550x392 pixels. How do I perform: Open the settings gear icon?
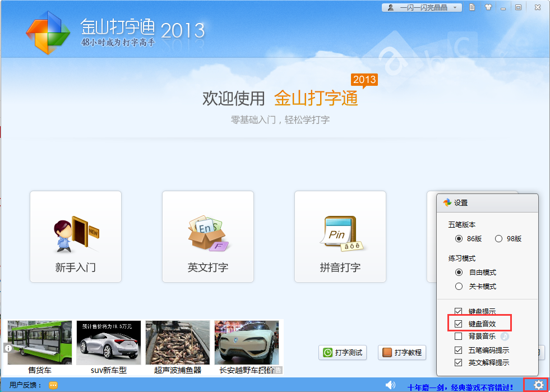(x=538, y=385)
